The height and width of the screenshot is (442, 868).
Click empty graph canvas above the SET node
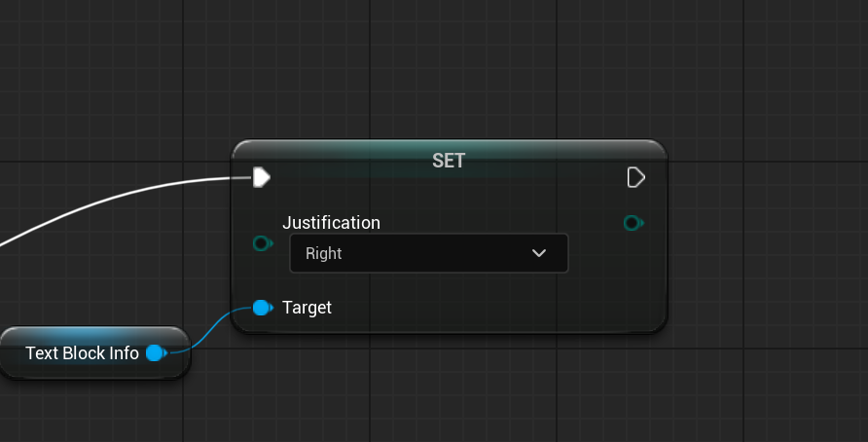[x=448, y=68]
